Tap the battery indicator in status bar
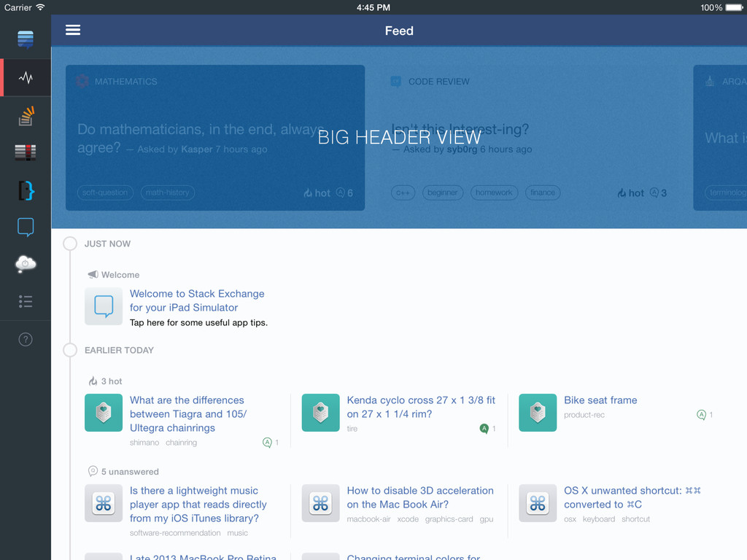747x560 pixels. [x=734, y=7]
